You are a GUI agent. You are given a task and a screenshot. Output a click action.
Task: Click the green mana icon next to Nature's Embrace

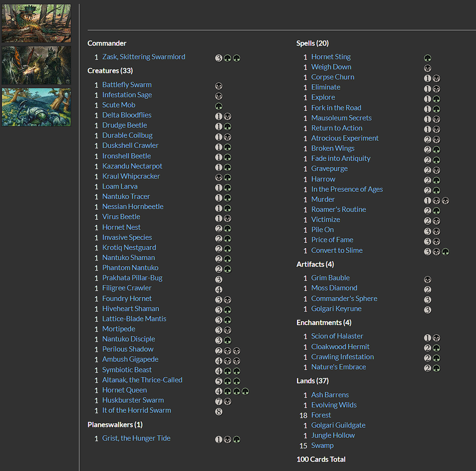(436, 367)
